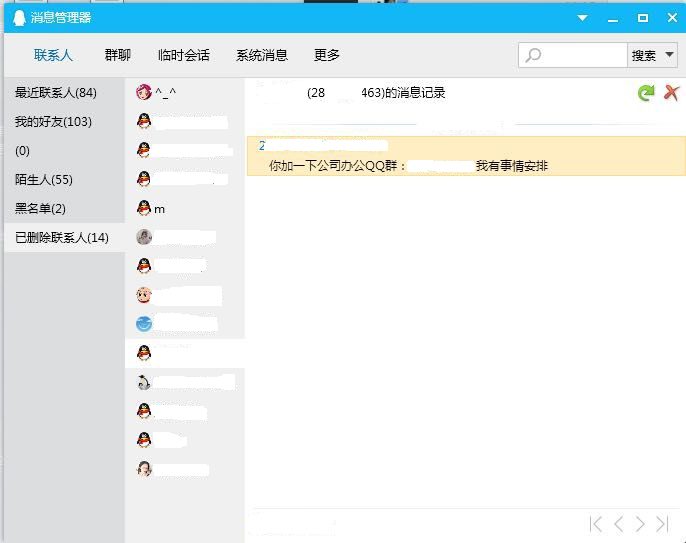Open the 更多 menu
686x543 pixels.
pyautogui.click(x=327, y=55)
